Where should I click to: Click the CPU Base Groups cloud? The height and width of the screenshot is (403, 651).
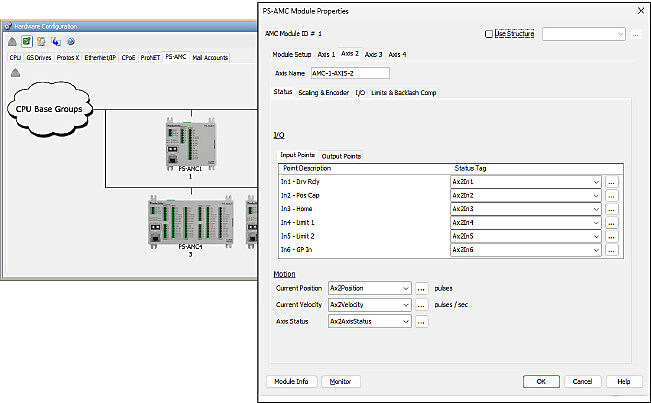(x=49, y=109)
